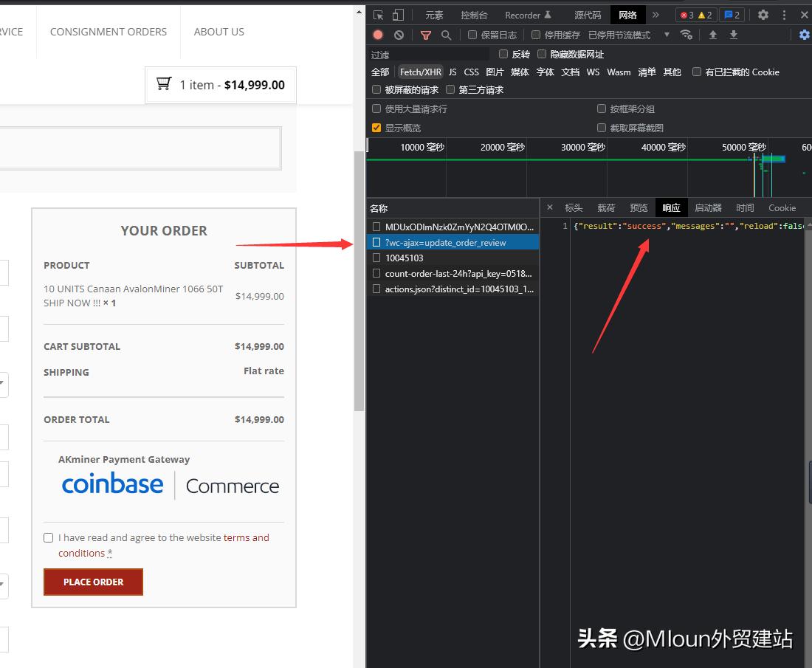
Task: Switch to the 元素 panel tab
Action: tap(434, 15)
